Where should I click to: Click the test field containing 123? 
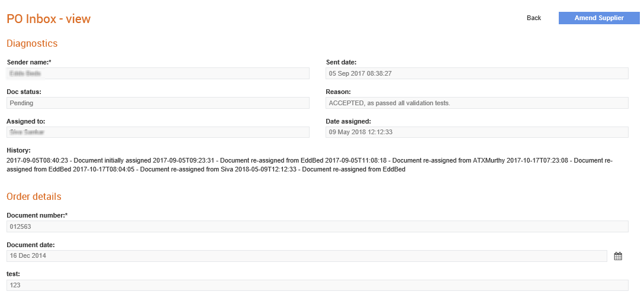317,285
